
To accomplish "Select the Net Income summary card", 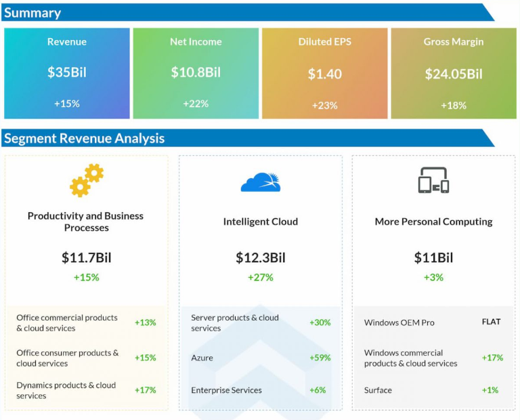I will click(196, 73).
